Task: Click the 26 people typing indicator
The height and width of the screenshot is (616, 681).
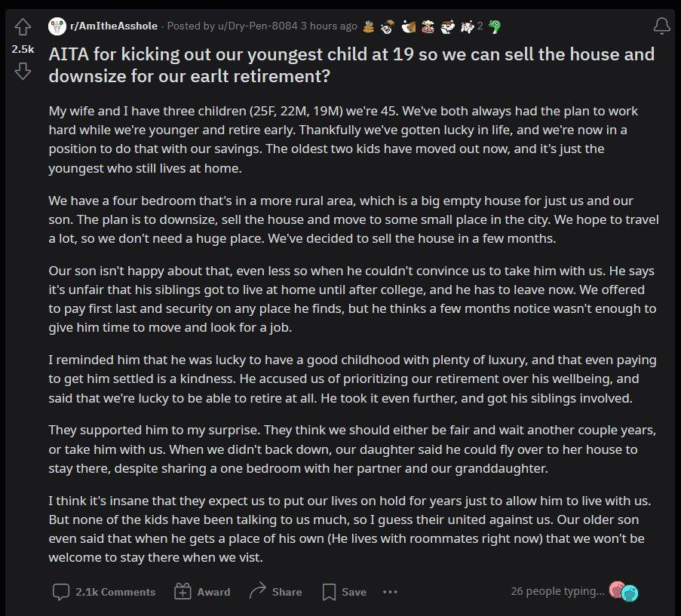Action: [x=557, y=591]
